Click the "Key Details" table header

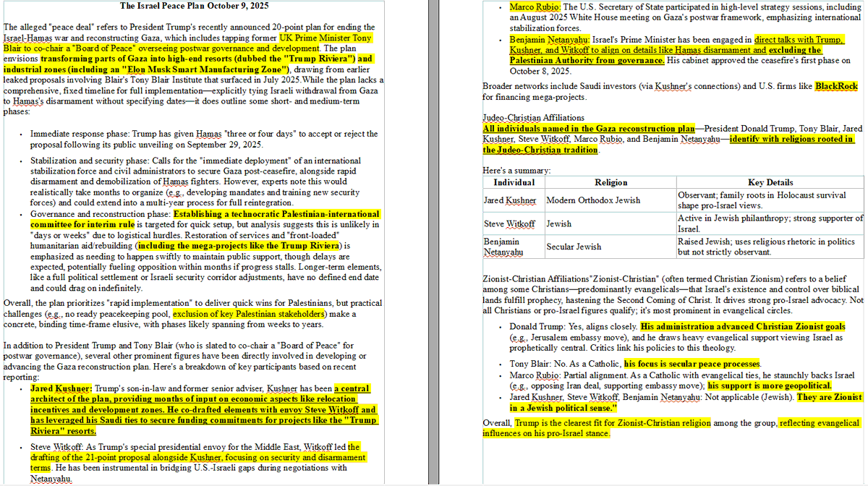click(770, 182)
